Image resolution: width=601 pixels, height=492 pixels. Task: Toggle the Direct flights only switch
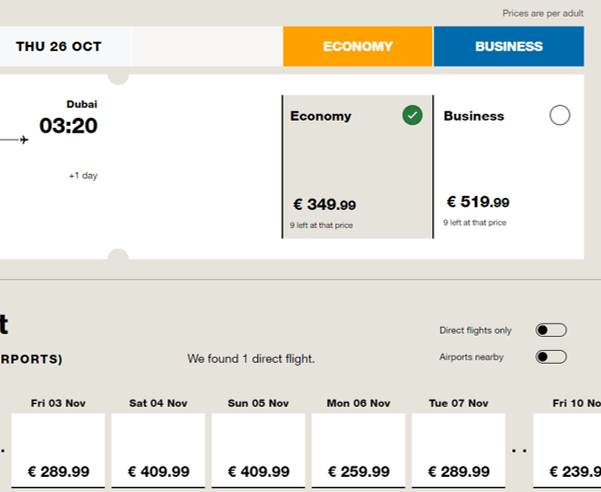[551, 330]
